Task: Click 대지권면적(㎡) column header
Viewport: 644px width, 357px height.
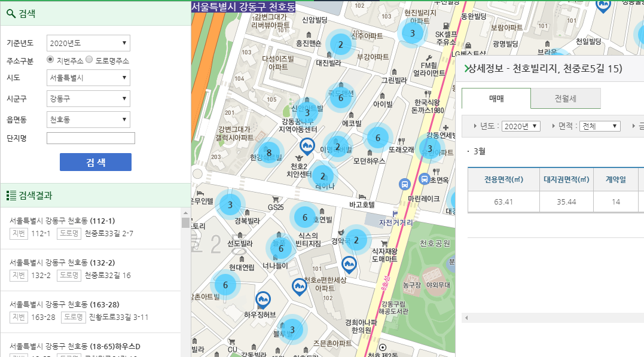Action: point(566,179)
